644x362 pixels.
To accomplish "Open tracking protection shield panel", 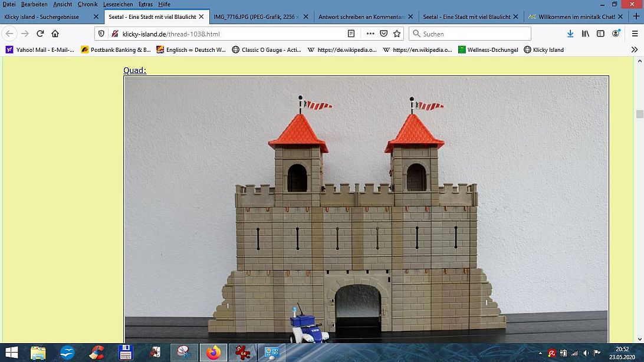I will click(101, 34).
